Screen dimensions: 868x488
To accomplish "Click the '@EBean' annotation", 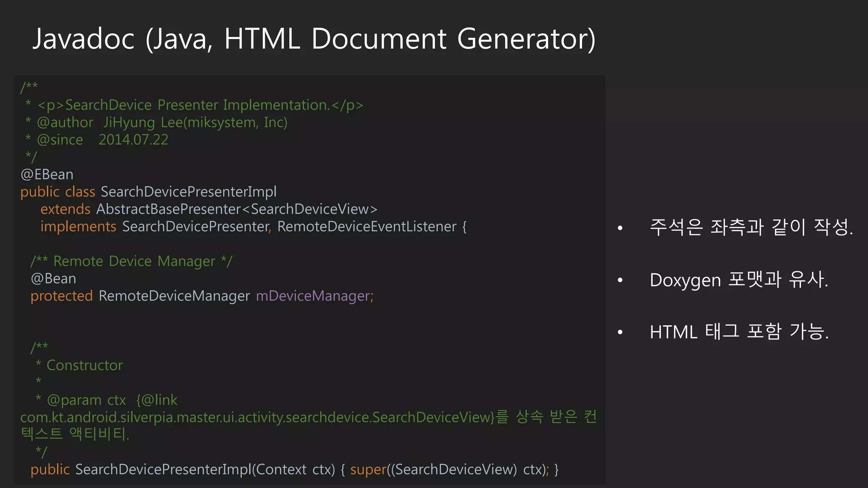I will [47, 175].
